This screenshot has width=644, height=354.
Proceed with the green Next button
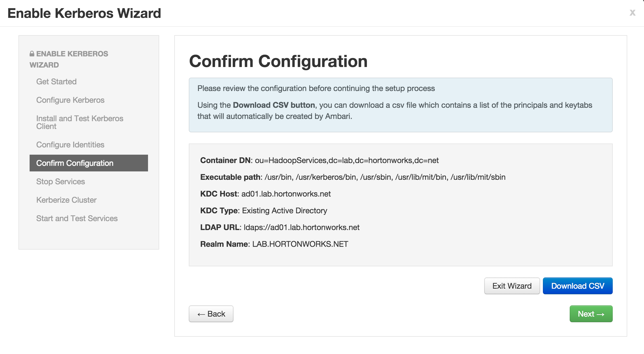tap(591, 314)
